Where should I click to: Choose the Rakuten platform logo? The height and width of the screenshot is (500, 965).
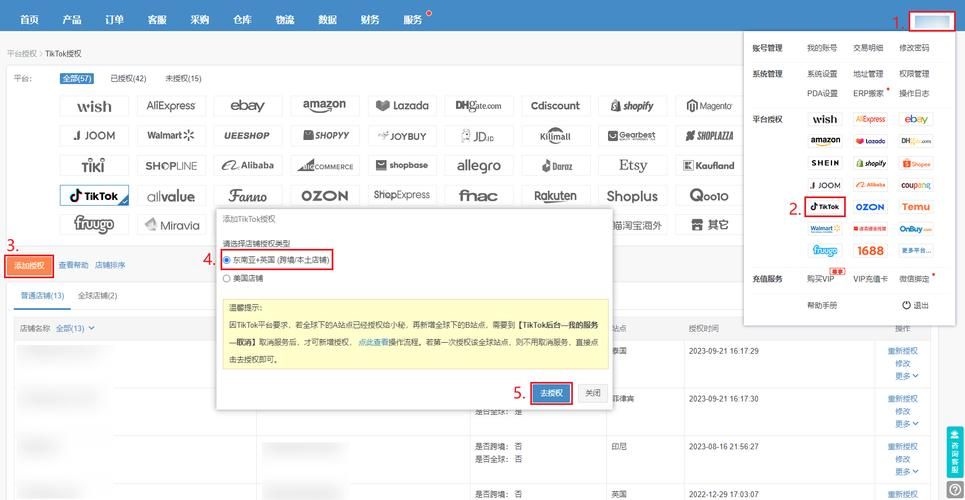pyautogui.click(x=555, y=196)
